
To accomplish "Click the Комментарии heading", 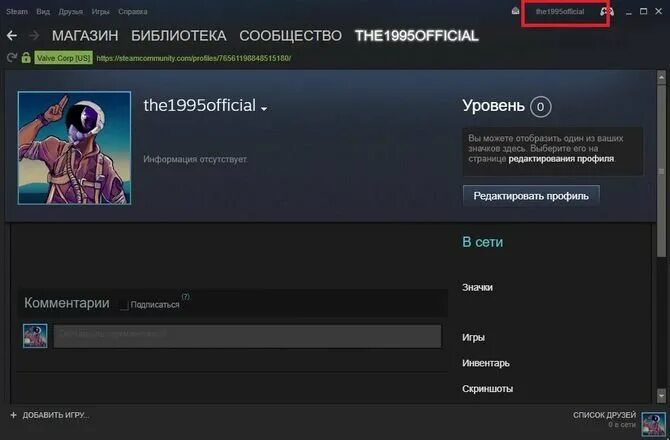I will coord(67,303).
